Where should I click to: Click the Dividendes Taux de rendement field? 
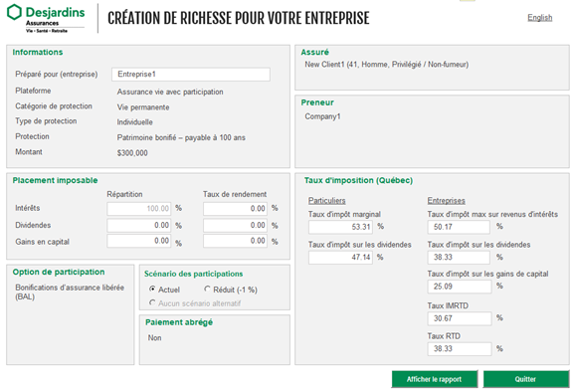(235, 225)
